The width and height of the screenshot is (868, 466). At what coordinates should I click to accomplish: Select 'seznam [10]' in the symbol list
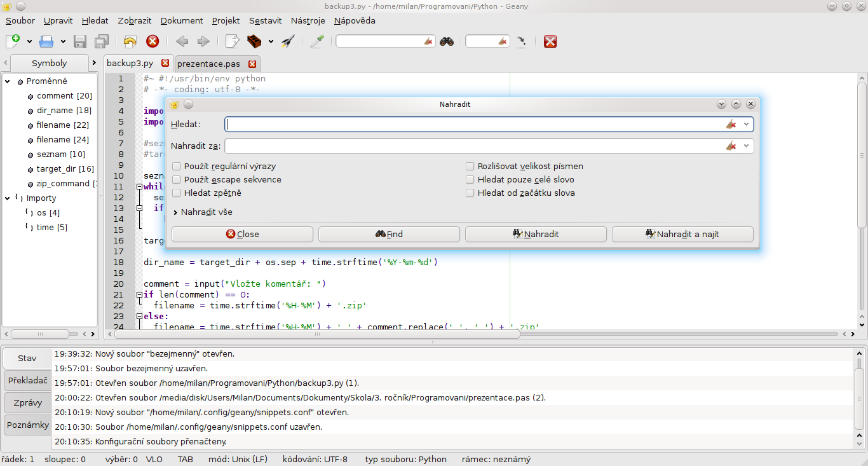point(61,154)
